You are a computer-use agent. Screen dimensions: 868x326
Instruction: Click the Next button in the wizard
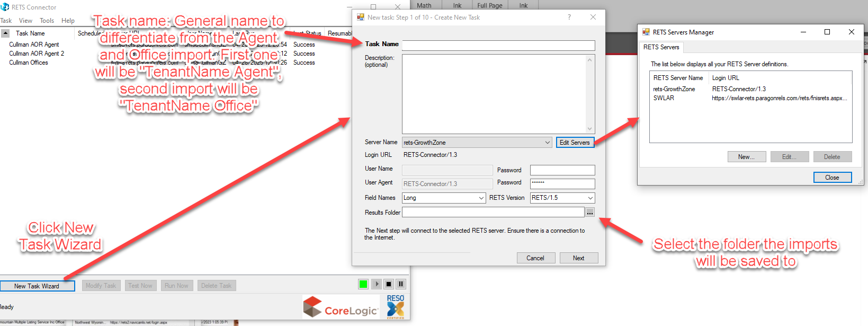tap(578, 258)
